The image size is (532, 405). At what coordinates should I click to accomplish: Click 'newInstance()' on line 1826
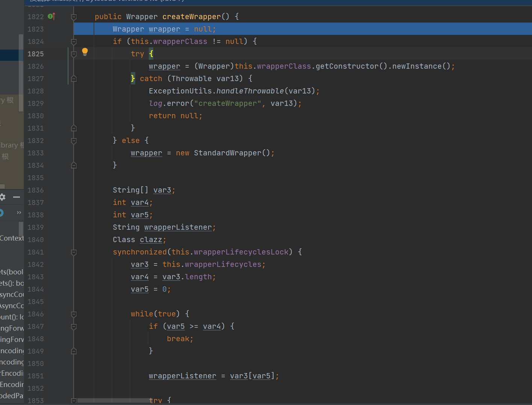click(x=421, y=66)
